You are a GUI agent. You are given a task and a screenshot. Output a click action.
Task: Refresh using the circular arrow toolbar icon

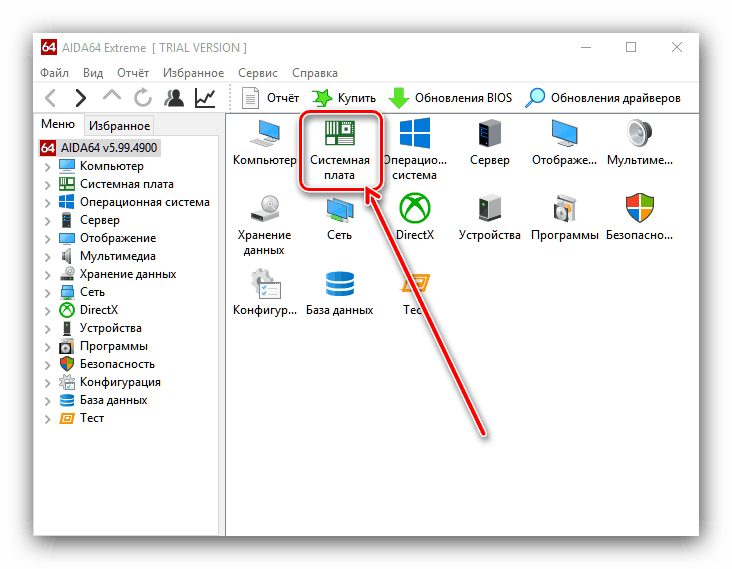[143, 98]
